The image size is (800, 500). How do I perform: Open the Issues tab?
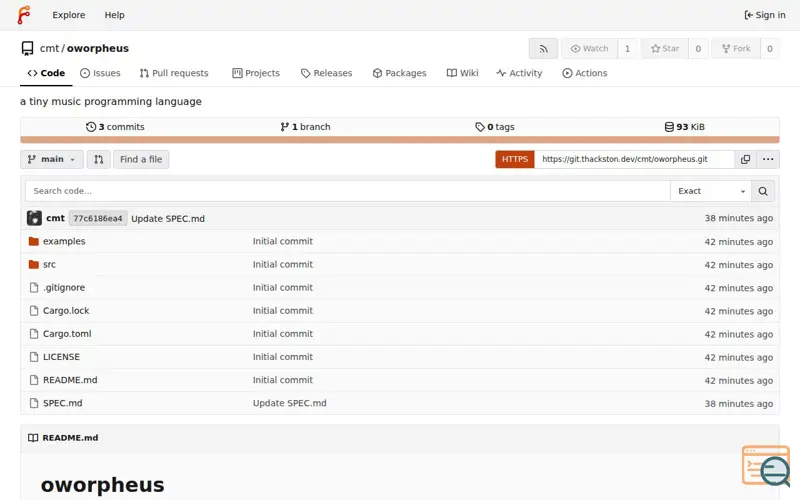[x=100, y=73]
